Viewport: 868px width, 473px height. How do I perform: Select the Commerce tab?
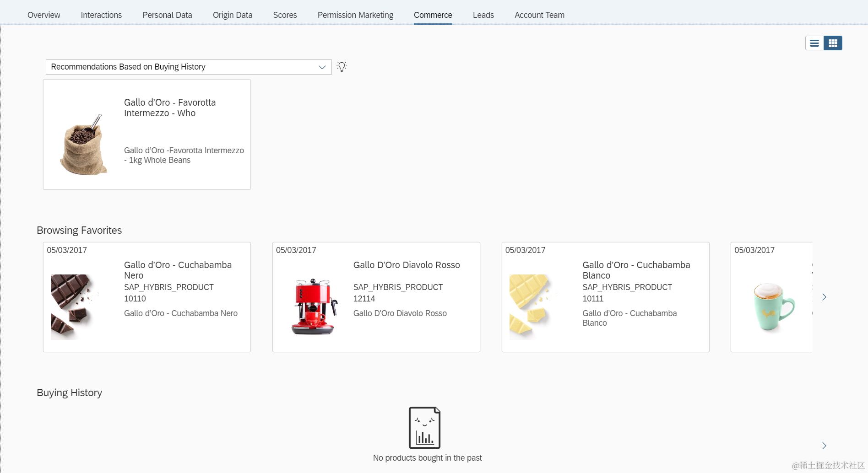(x=433, y=15)
